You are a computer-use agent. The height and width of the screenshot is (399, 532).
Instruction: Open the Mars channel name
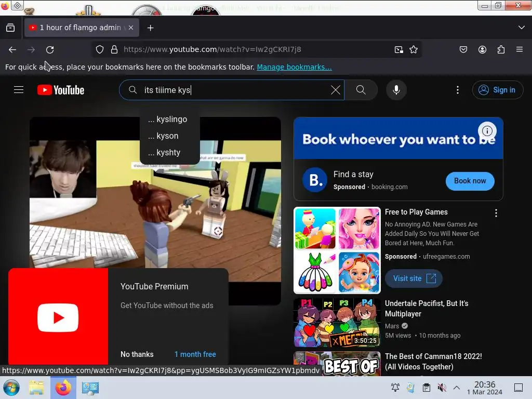point(392,326)
